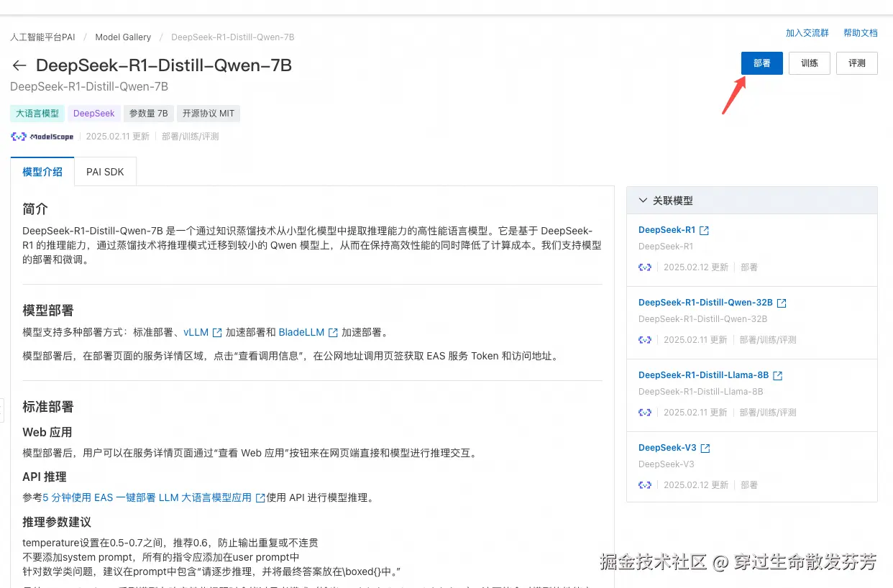
Task: Go to 人工智能平台PAI in the breadcrumb
Action: (42, 37)
